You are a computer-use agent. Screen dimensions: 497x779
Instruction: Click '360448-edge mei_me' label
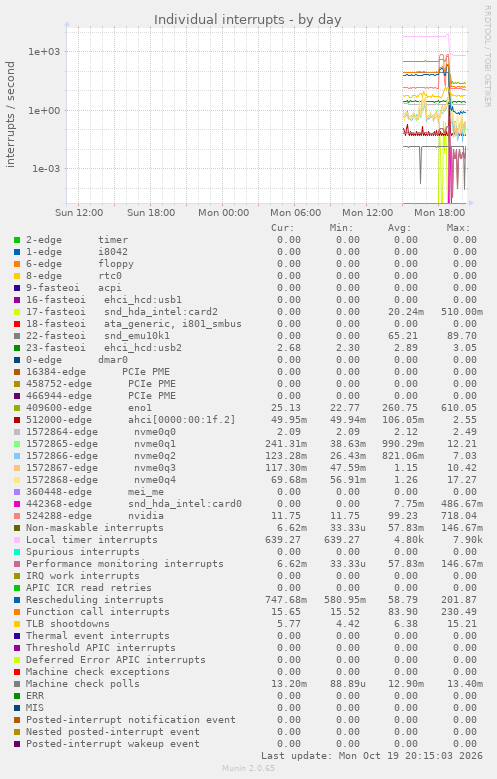[95, 492]
